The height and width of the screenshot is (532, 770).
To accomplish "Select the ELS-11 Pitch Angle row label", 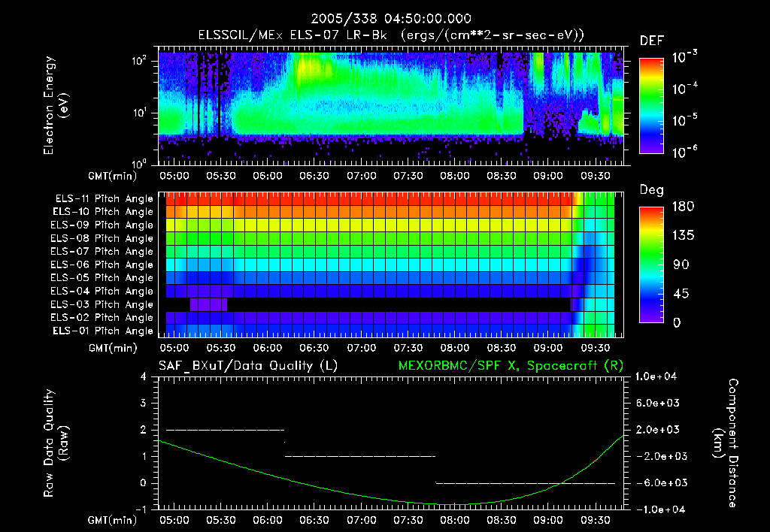I will [x=104, y=199].
